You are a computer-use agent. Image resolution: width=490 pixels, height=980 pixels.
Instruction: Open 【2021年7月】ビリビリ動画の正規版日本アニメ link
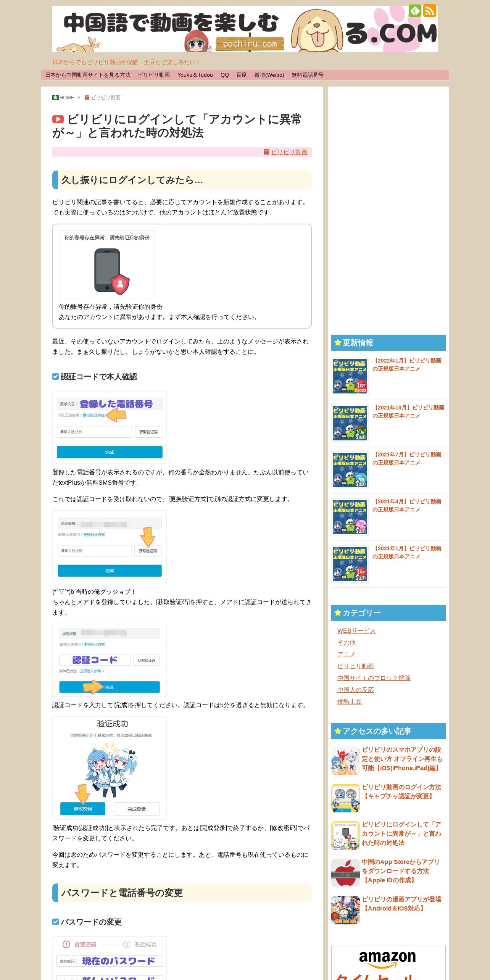click(x=407, y=458)
